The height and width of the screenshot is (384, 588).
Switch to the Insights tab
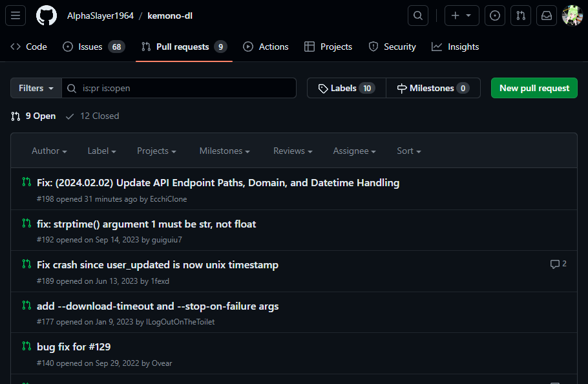[456, 47]
